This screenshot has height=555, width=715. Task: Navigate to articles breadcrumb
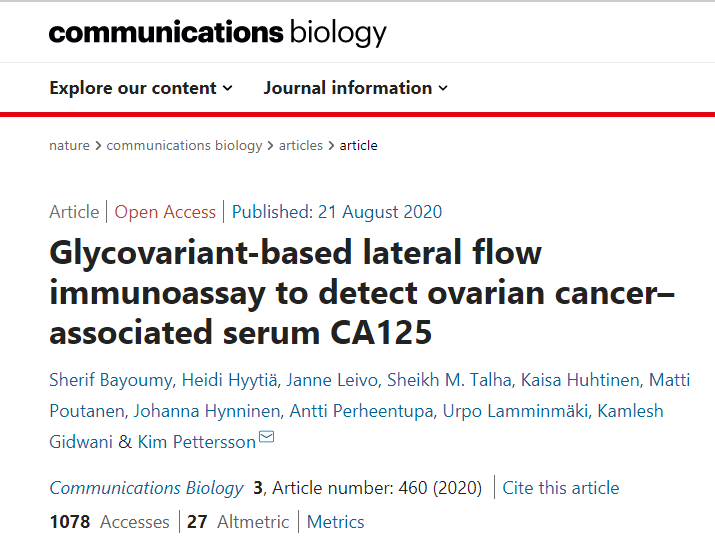[x=301, y=145]
